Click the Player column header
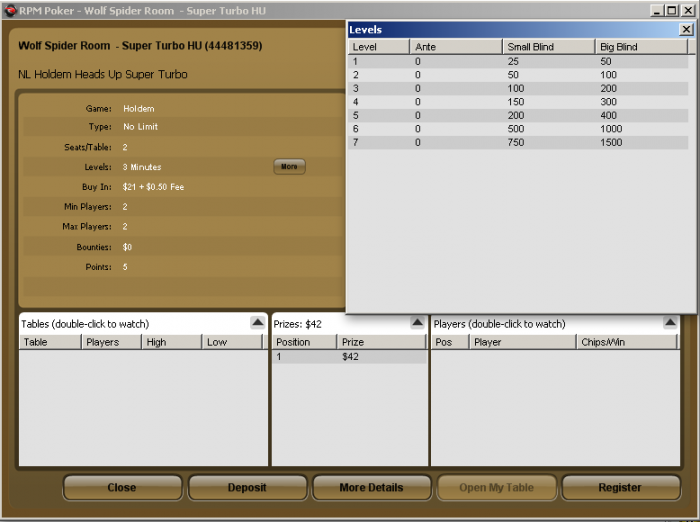Screen dimensions: 700x522 (522, 342)
